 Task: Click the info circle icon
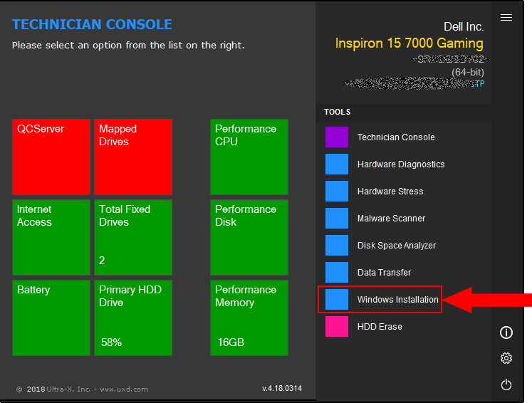pyautogui.click(x=506, y=333)
